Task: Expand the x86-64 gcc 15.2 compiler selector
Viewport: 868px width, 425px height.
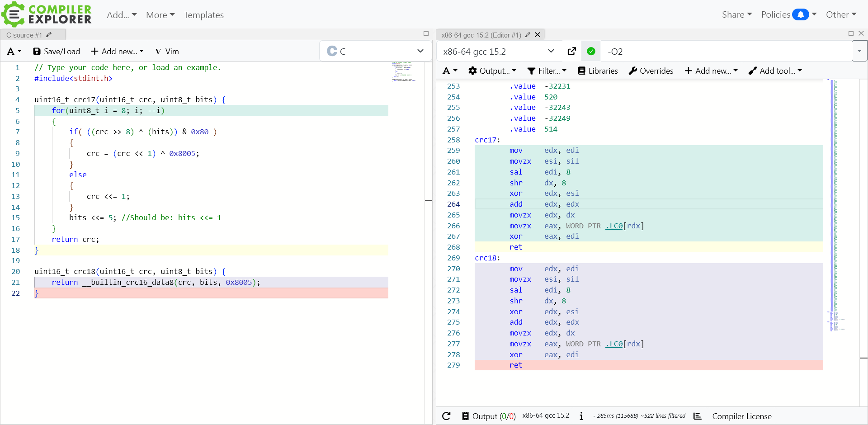Action: [x=499, y=52]
